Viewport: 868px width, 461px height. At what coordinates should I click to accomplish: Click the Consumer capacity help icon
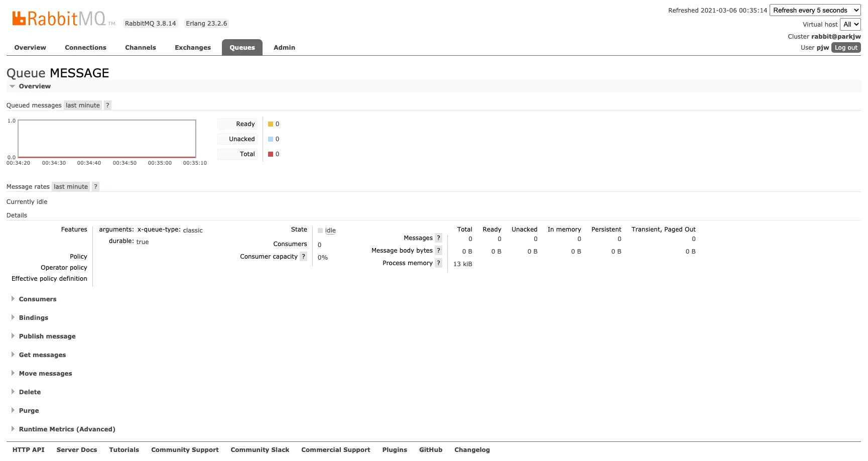pos(303,257)
